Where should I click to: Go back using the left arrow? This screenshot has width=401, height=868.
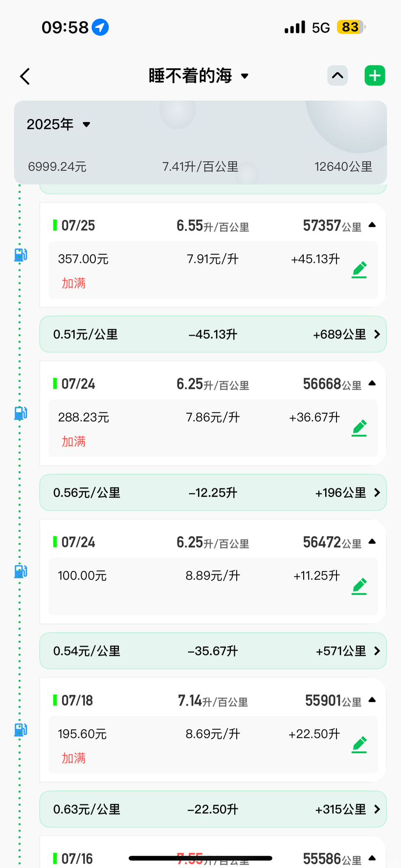(25, 76)
